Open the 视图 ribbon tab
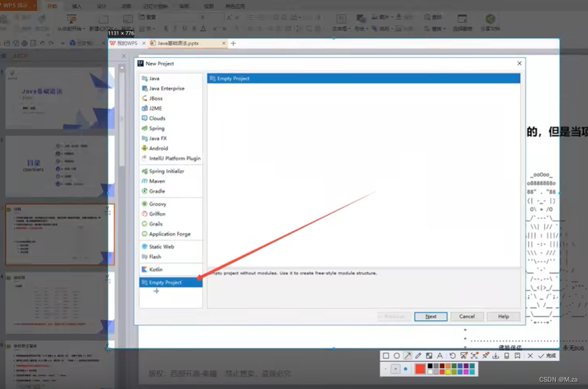 (209, 6)
